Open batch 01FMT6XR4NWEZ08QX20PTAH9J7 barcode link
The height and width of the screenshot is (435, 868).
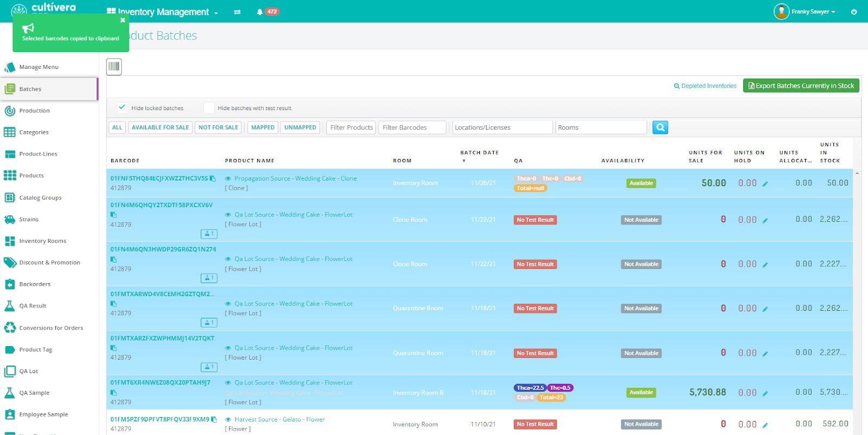pos(161,382)
